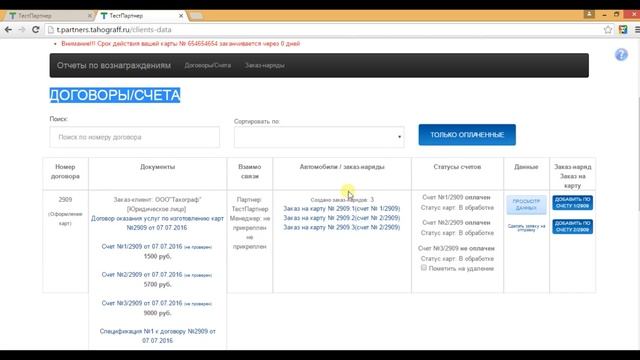Click the 9000 руб. amount text
640x360 pixels.
coord(157,313)
